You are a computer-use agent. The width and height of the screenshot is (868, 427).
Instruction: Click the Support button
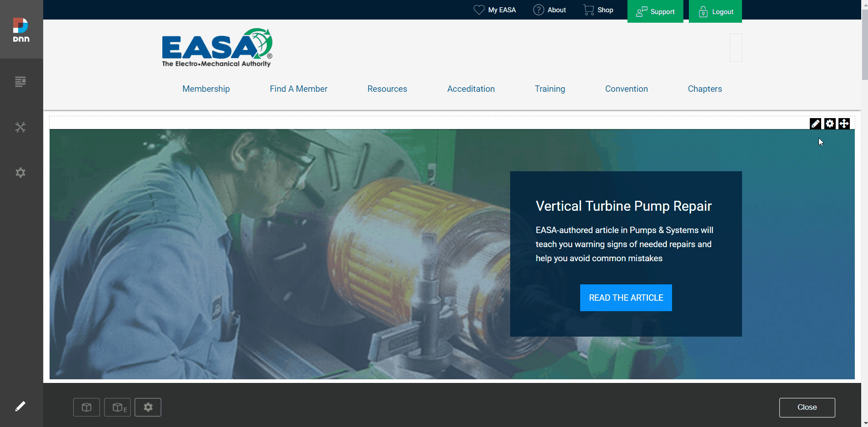coord(655,11)
